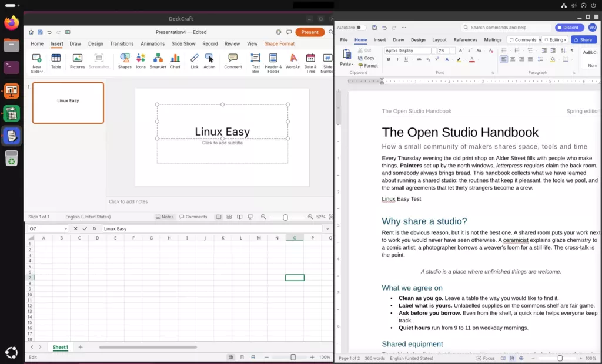Open the References tab in document editor
Screen dimensions: 602x364
click(466, 39)
